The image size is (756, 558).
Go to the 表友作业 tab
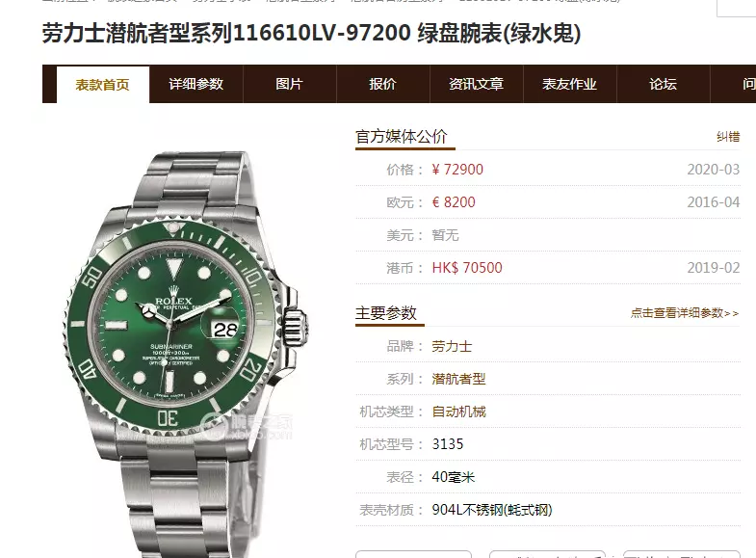(x=570, y=84)
